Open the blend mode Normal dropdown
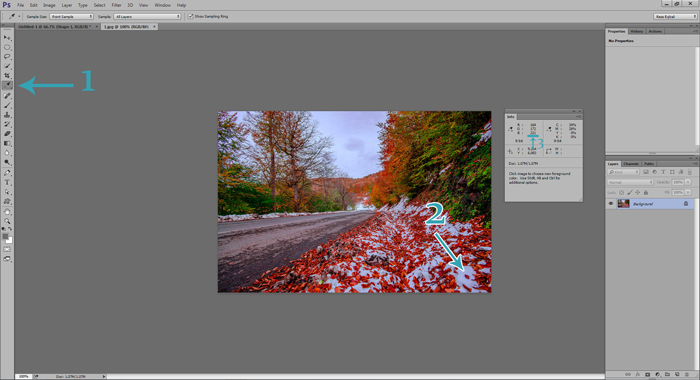 pyautogui.click(x=630, y=182)
